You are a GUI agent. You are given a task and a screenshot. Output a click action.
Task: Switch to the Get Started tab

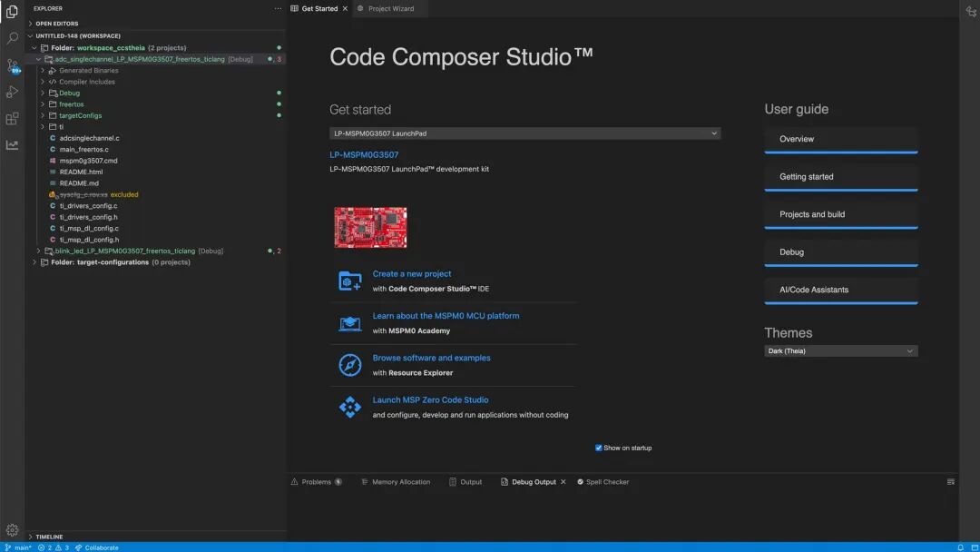point(319,9)
